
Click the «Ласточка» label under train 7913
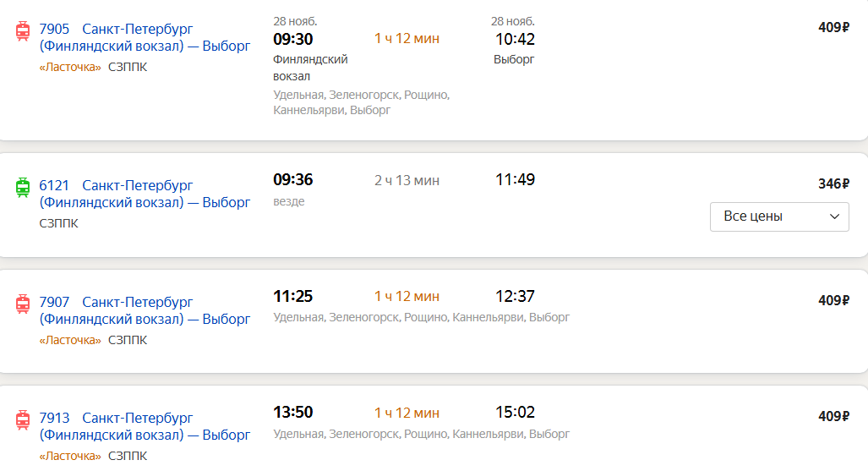tap(70, 456)
